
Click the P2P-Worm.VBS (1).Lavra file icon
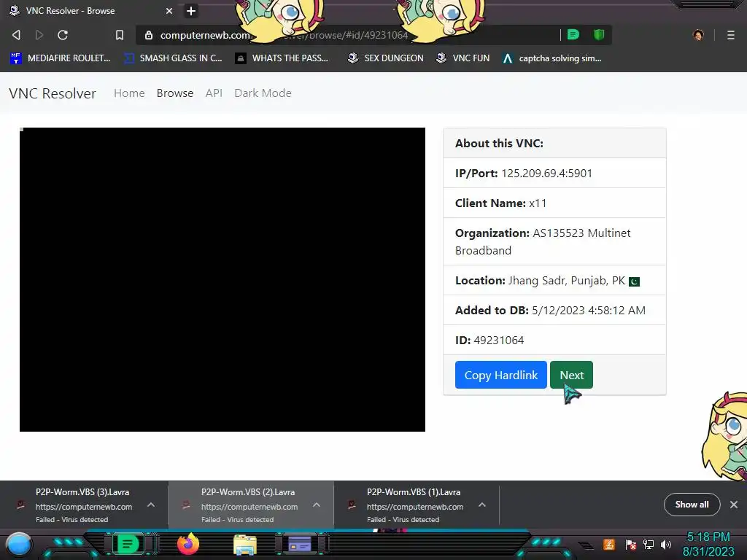(352, 505)
